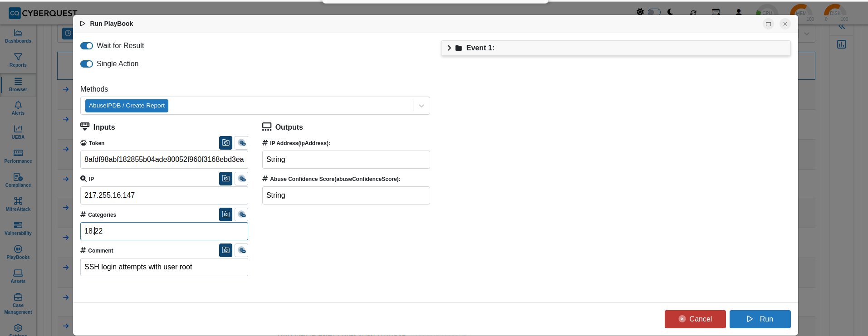Open Alerts in the sidebar
This screenshot has width=868, height=336.
coord(18,108)
